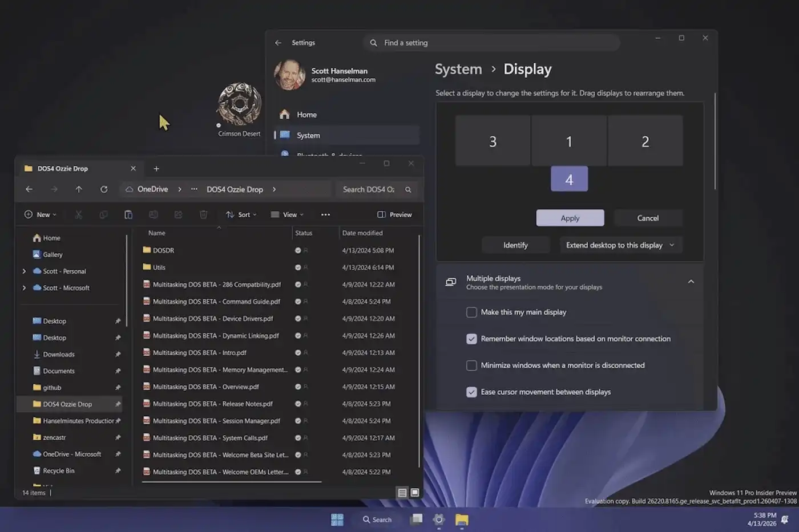Screen dimensions: 799x532
Task: Select the Cut icon in File Explorer toolbar
Action: [x=79, y=214]
